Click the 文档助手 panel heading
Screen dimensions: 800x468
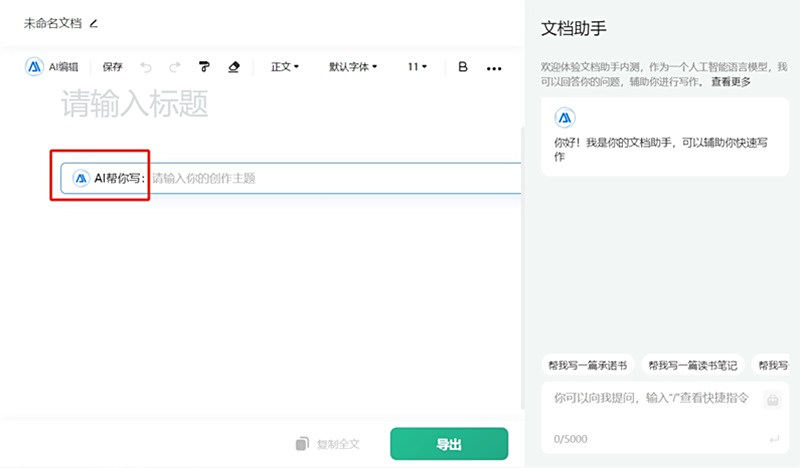click(573, 29)
